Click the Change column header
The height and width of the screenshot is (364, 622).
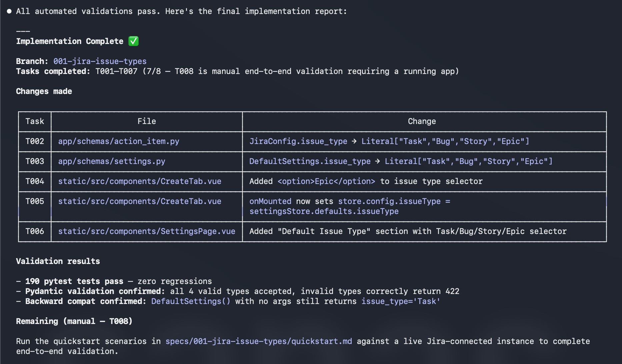click(x=422, y=121)
